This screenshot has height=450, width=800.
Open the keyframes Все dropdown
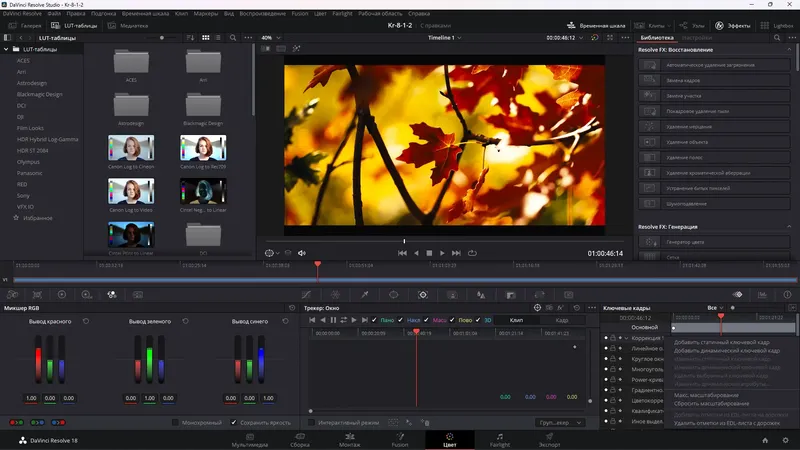point(715,308)
